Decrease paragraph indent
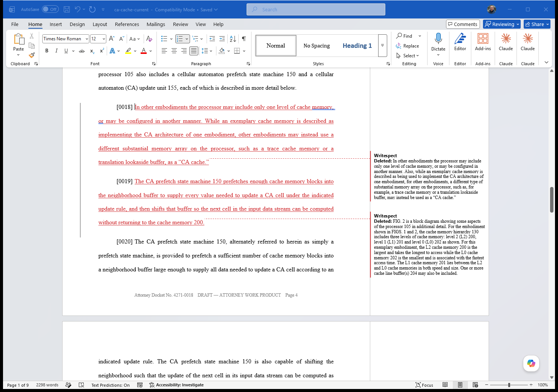Image resolution: width=558 pixels, height=392 pixels. (212, 39)
